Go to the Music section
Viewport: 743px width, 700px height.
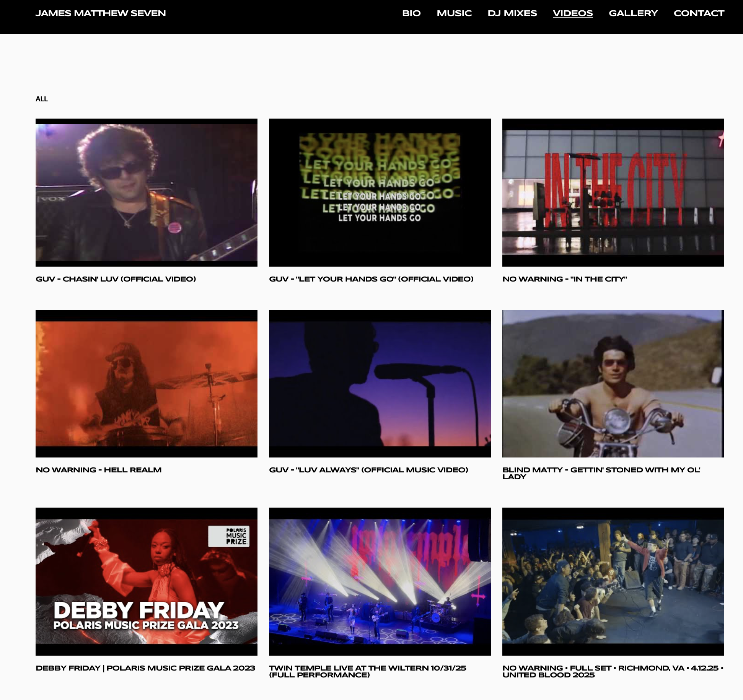click(x=454, y=13)
